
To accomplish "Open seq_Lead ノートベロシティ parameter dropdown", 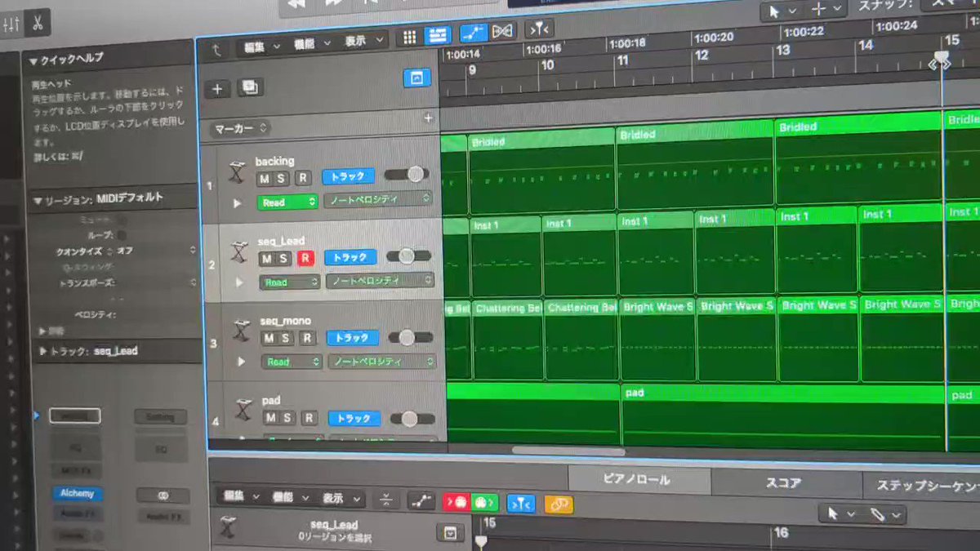I will tap(380, 281).
